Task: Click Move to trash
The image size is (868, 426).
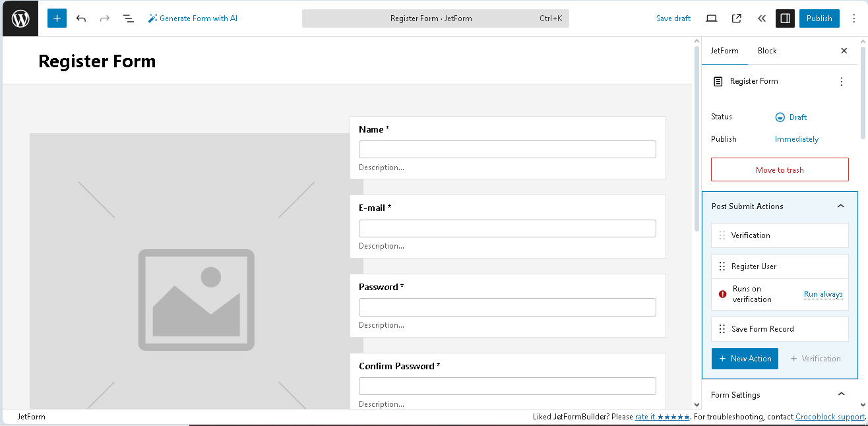Action: pos(780,169)
